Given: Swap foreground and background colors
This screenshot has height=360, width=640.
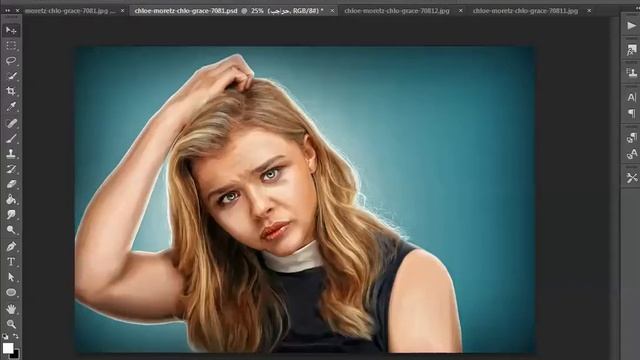Looking at the screenshot, I should click(x=16, y=337).
